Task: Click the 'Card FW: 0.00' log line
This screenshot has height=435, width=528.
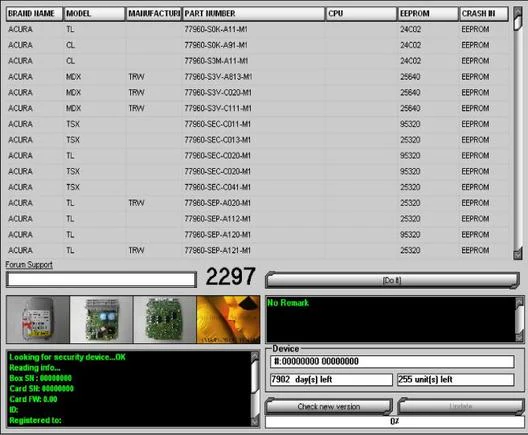Action: [33, 399]
